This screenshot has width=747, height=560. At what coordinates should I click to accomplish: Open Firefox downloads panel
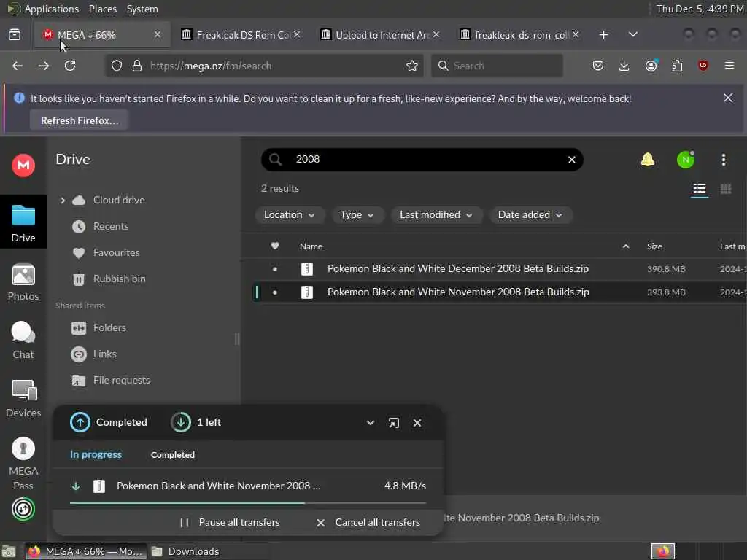624,66
